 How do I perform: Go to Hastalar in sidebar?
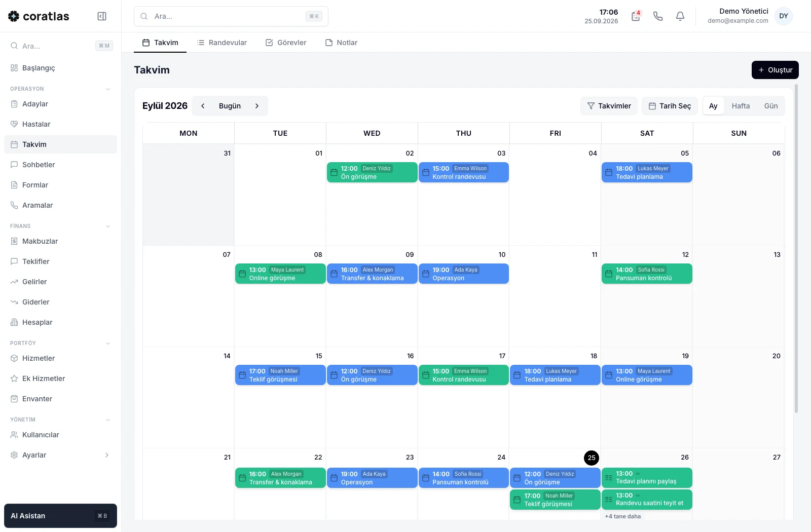[60, 124]
